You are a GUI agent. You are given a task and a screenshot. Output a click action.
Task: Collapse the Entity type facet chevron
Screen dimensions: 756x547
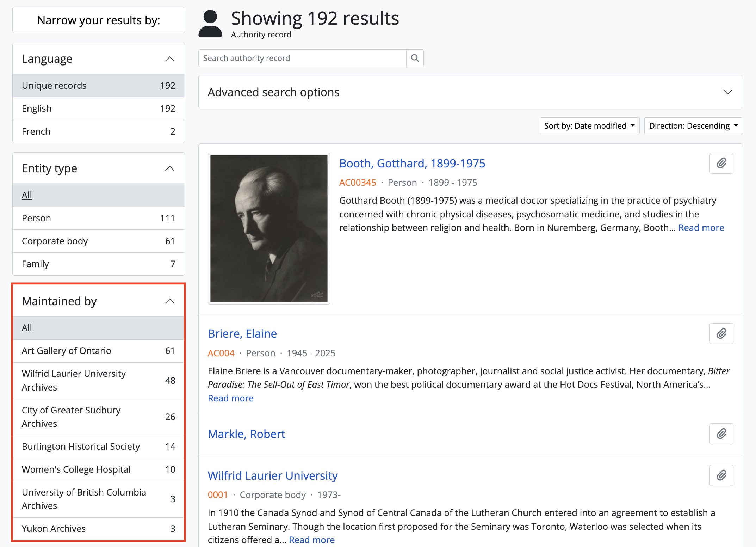coord(170,168)
